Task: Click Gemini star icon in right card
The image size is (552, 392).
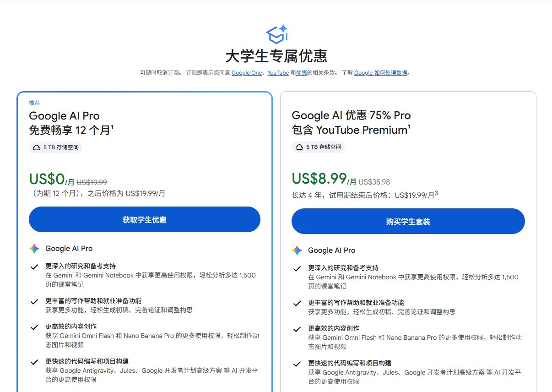Action: pos(297,250)
